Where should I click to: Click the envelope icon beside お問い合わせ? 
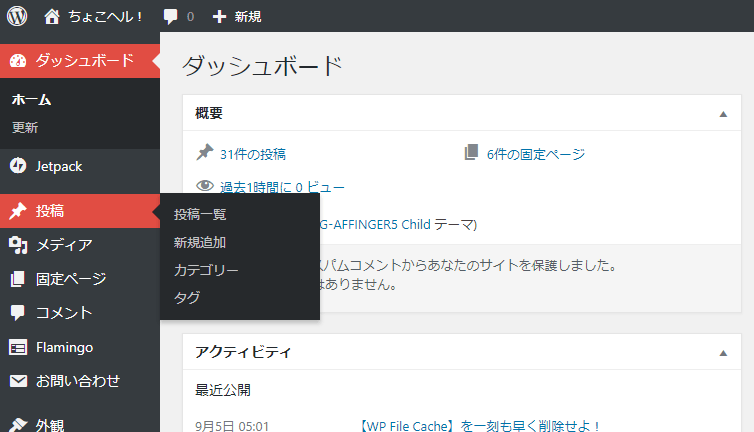click(18, 381)
